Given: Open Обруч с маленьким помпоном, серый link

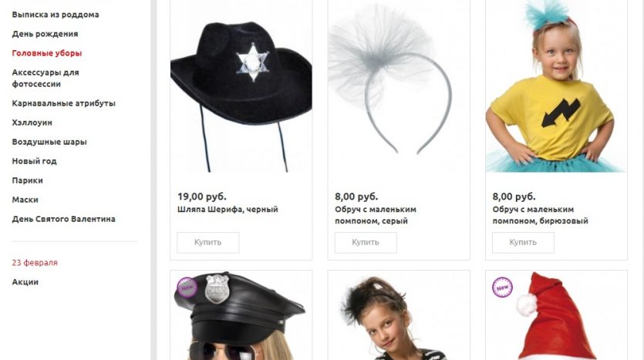Looking at the screenshot, I should tap(376, 215).
